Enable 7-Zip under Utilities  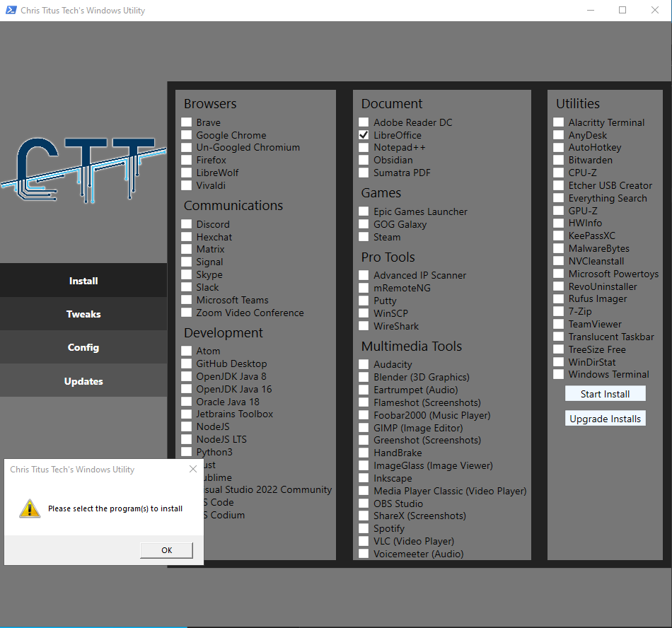[x=558, y=311]
